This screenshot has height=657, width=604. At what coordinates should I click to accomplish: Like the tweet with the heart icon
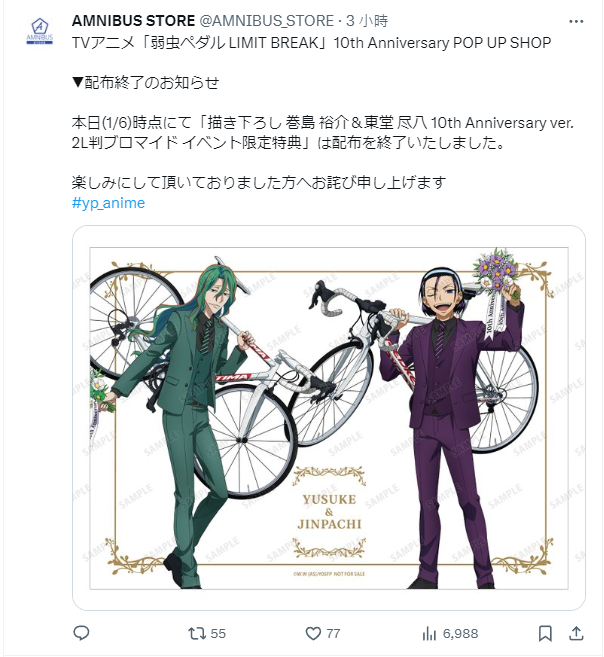[x=313, y=633]
